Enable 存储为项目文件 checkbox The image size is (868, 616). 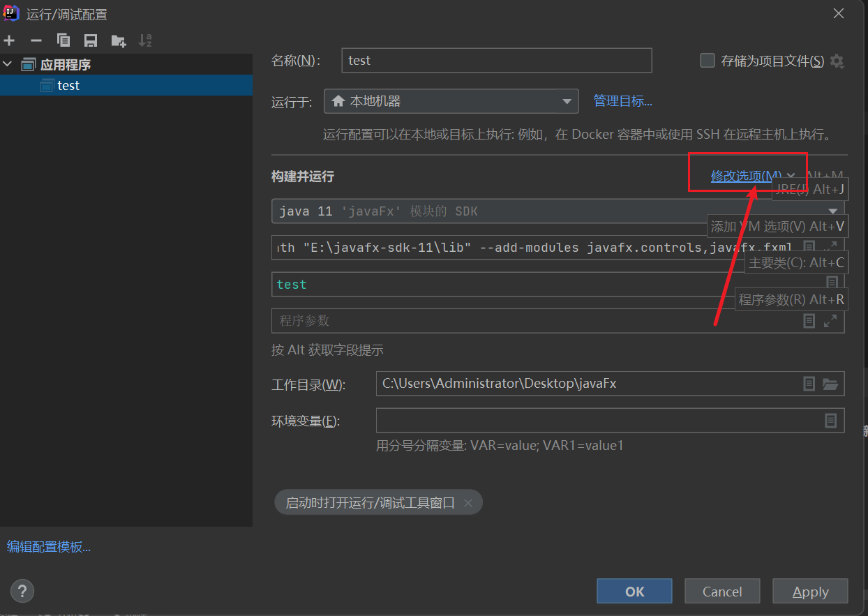708,61
